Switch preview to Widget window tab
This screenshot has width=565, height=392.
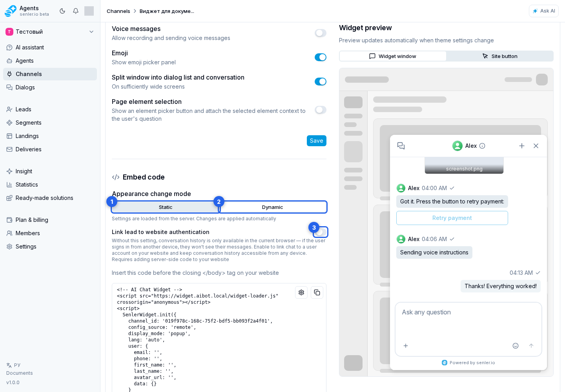click(393, 56)
